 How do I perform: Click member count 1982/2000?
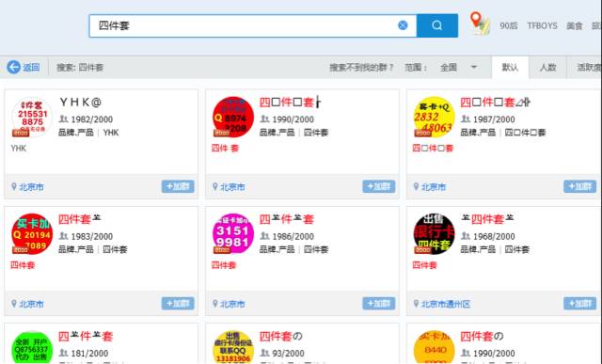(x=92, y=119)
